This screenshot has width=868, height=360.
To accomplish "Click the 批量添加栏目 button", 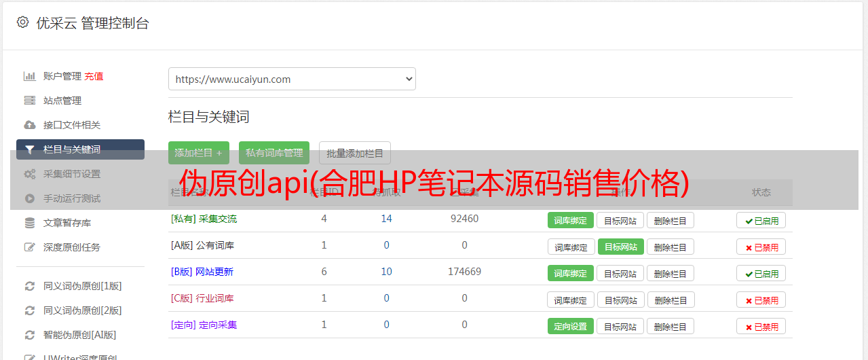I will (355, 153).
